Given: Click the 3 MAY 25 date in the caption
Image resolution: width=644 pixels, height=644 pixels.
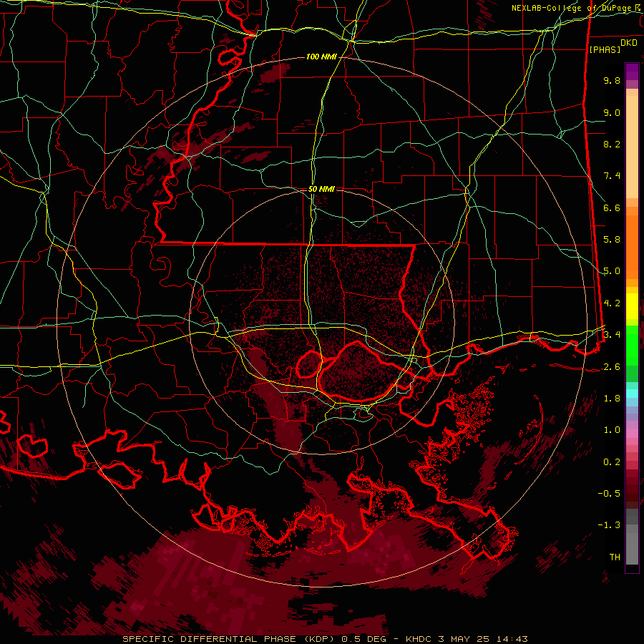Looking at the screenshot, I should point(465,639).
